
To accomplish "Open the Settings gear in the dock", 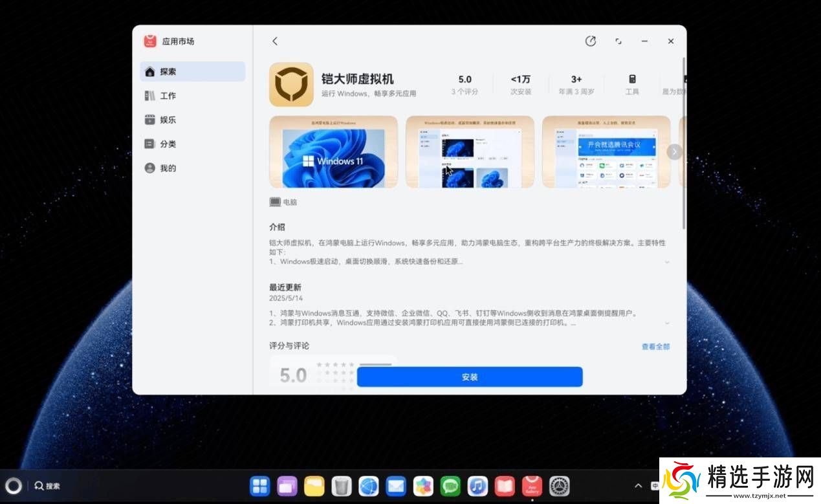I will click(x=559, y=486).
